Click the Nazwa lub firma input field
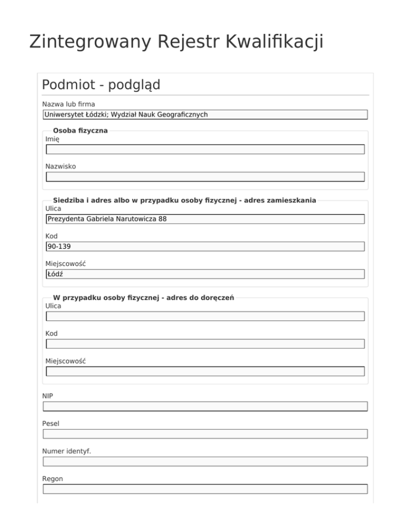The height and width of the screenshot is (532, 411). pyautogui.click(x=205, y=115)
